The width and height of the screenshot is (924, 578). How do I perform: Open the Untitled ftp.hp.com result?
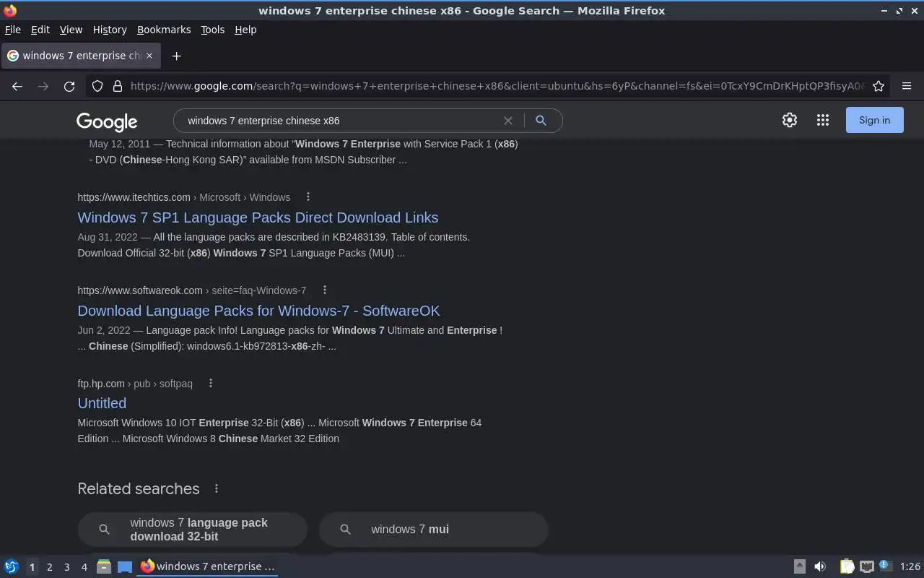(102, 403)
